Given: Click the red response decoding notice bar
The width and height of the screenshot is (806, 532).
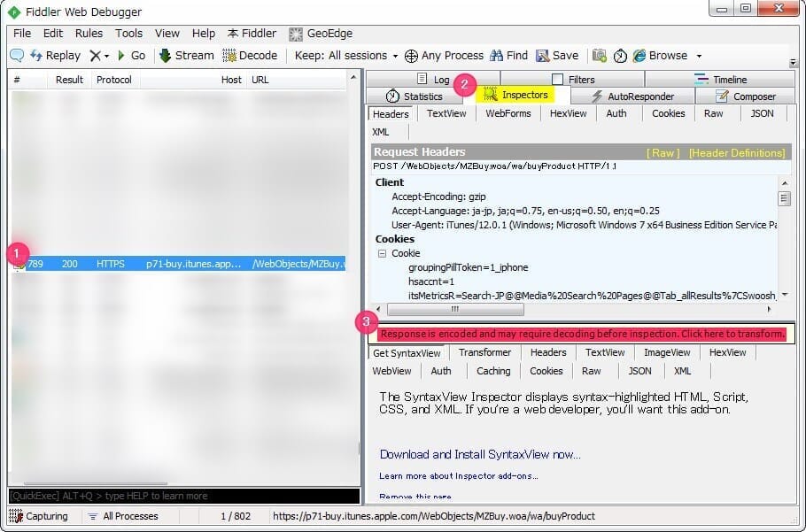Looking at the screenshot, I should 582,334.
